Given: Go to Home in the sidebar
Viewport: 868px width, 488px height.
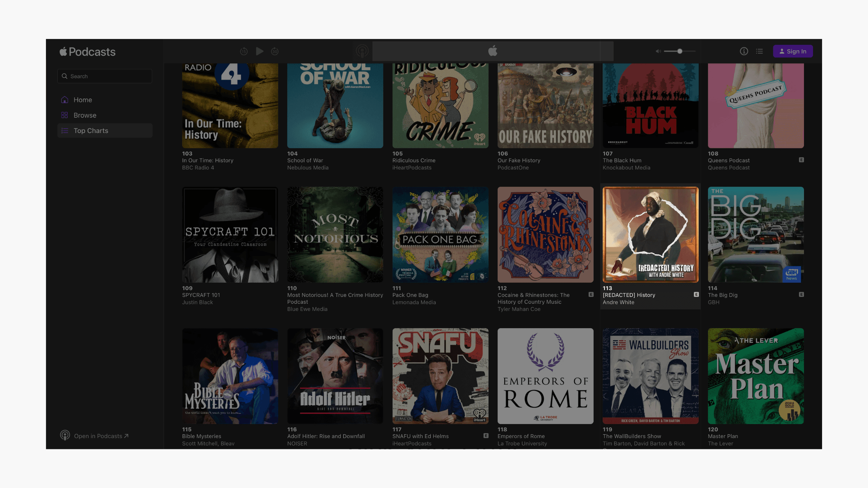Looking at the screenshot, I should (83, 100).
